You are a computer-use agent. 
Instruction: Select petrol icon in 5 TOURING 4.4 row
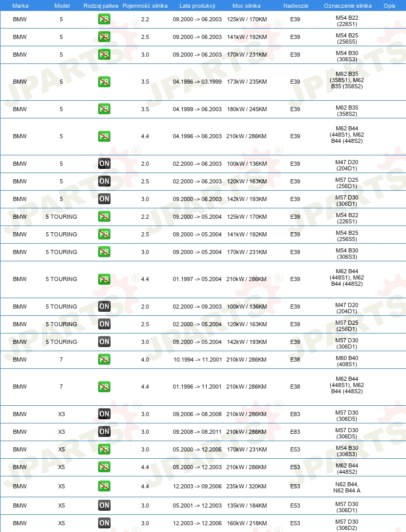104,279
